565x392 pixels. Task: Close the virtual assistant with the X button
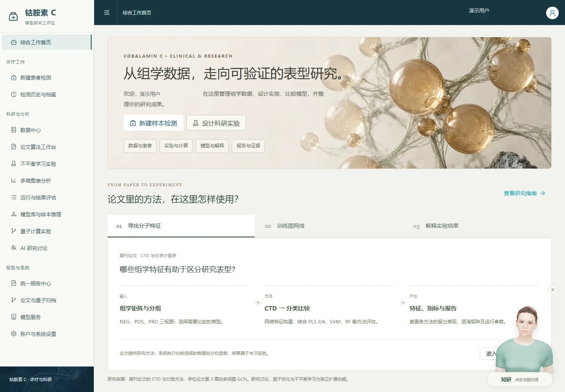[553, 290]
